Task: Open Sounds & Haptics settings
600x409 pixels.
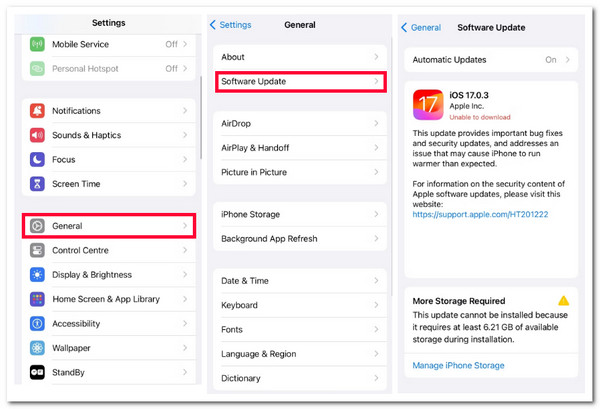Action: point(109,135)
